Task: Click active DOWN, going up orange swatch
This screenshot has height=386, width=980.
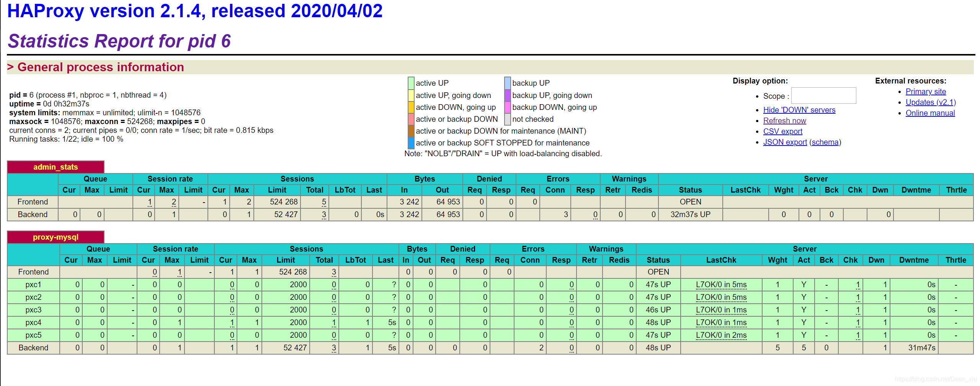Action: click(x=411, y=107)
